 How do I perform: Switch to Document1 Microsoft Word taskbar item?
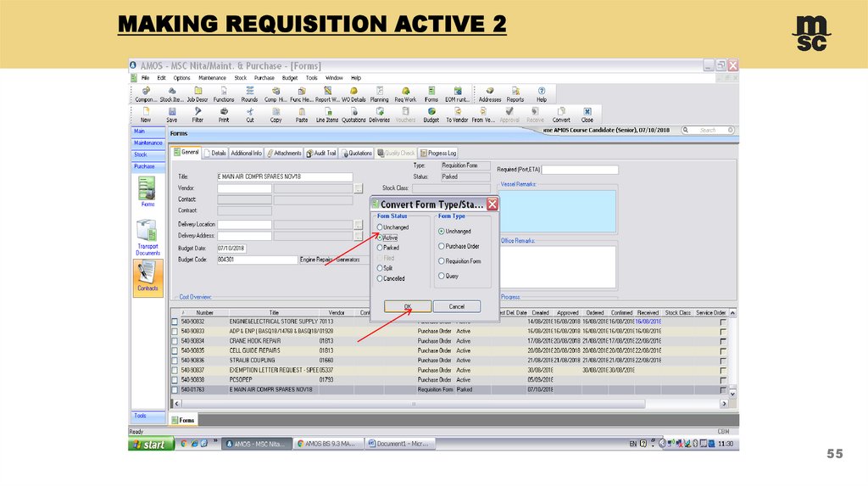coord(401,444)
